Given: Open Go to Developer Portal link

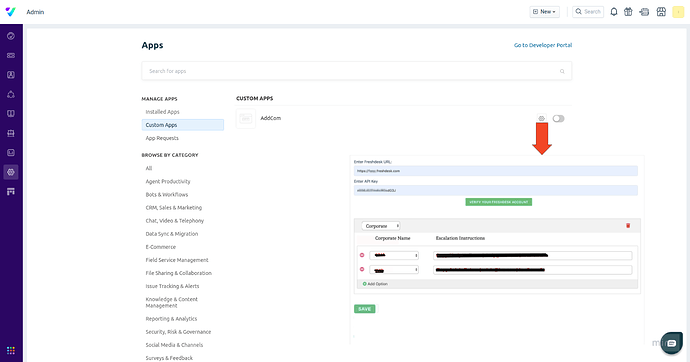Looking at the screenshot, I should [543, 45].
